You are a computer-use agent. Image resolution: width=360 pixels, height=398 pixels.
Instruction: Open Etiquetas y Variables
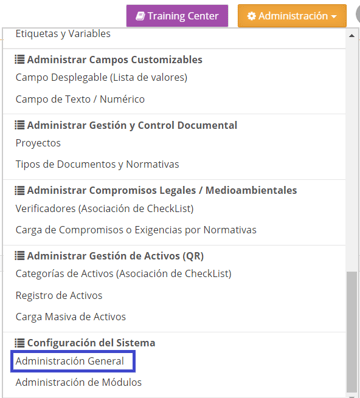tap(63, 34)
